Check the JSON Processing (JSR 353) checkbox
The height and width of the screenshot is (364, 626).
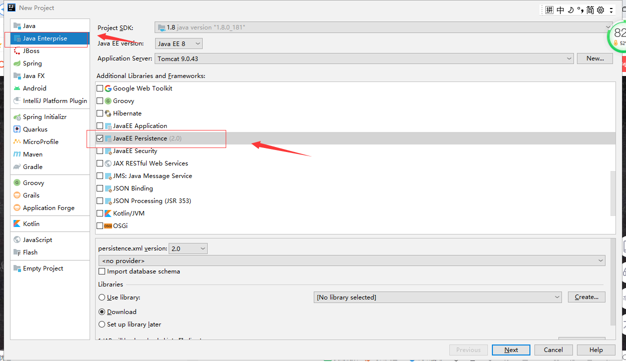pyautogui.click(x=100, y=200)
